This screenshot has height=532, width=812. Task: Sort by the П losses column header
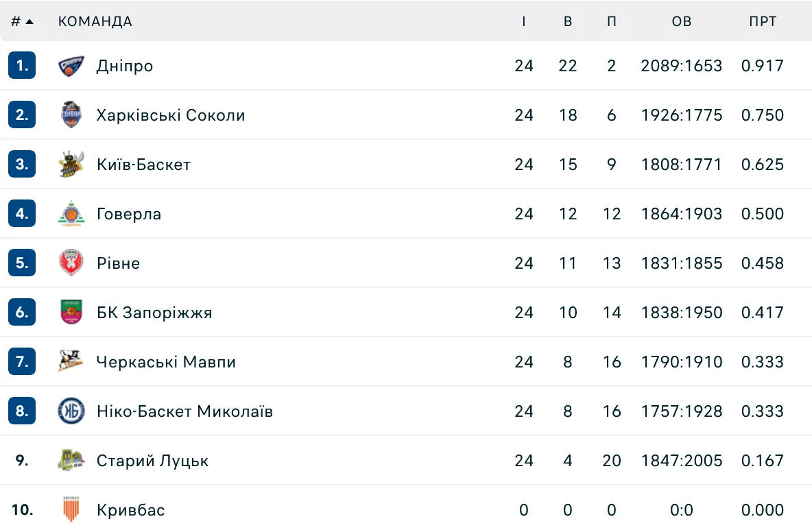[x=612, y=21]
